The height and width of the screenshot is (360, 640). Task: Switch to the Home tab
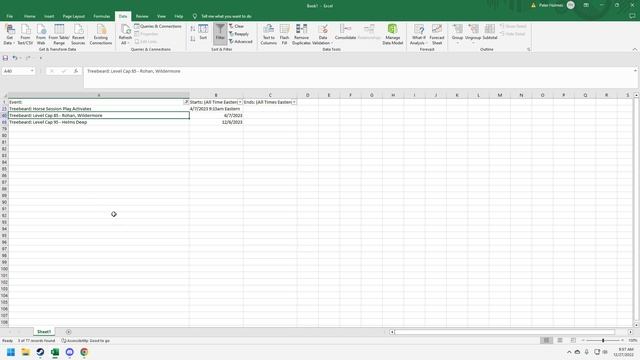click(29, 16)
